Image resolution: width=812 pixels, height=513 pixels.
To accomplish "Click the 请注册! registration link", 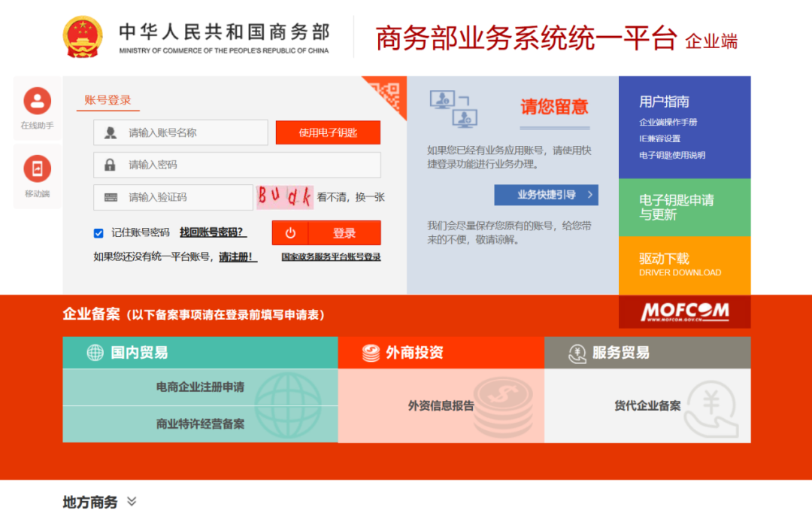I will click(x=238, y=256).
